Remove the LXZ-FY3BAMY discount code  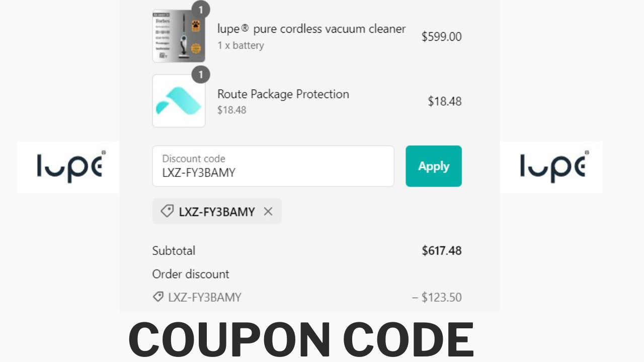[269, 211]
